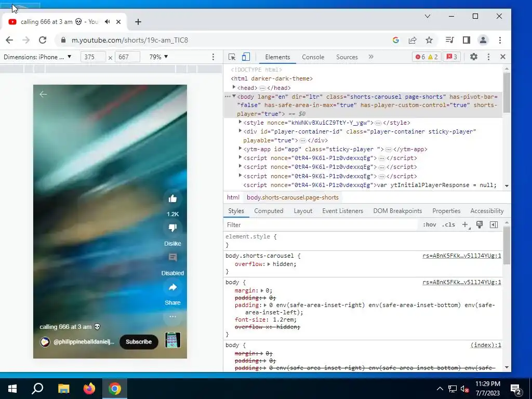Add a new style rule plus icon
Screen dimensions: 532x399
point(465,225)
